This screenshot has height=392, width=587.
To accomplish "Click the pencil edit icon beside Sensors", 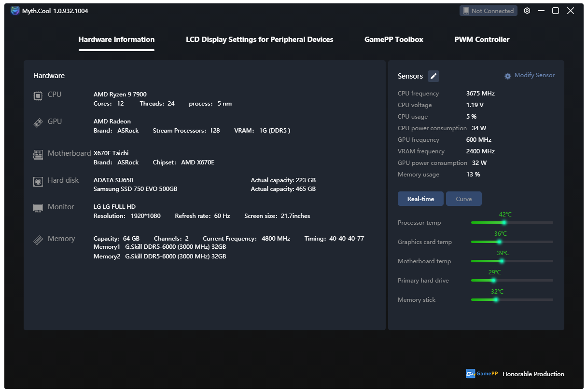I will click(433, 76).
